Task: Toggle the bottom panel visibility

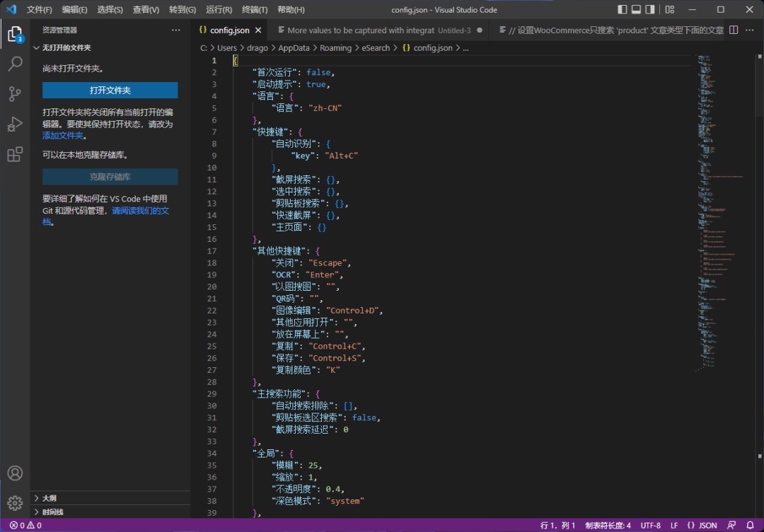Action: (637, 10)
